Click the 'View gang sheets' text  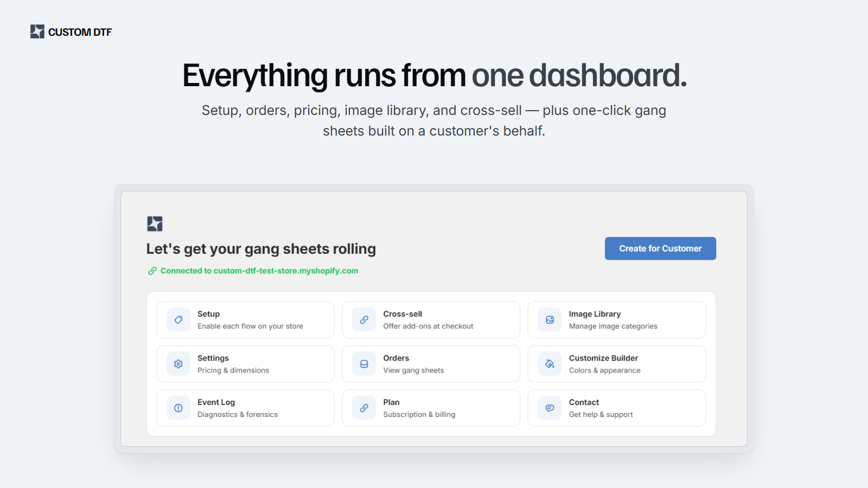413,370
